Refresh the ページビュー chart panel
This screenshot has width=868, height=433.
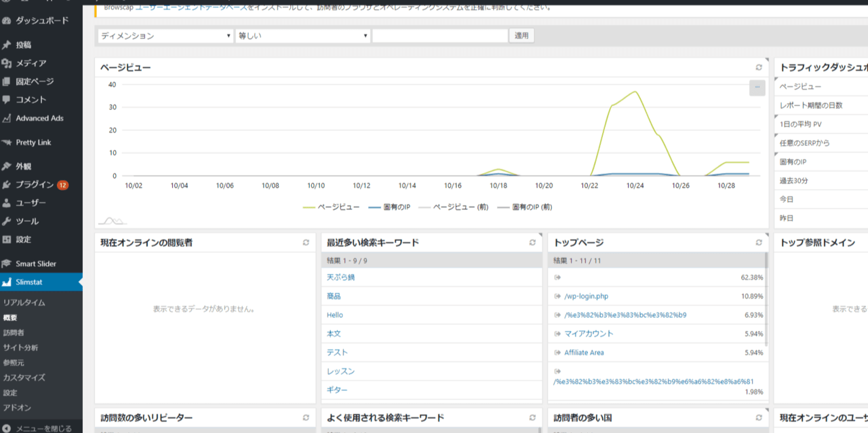tap(759, 68)
